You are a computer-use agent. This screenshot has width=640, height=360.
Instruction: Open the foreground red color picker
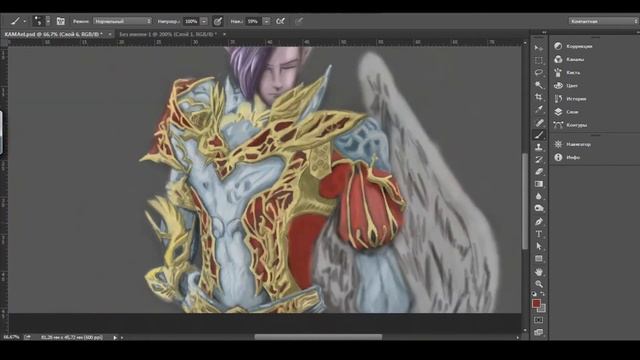(x=536, y=303)
